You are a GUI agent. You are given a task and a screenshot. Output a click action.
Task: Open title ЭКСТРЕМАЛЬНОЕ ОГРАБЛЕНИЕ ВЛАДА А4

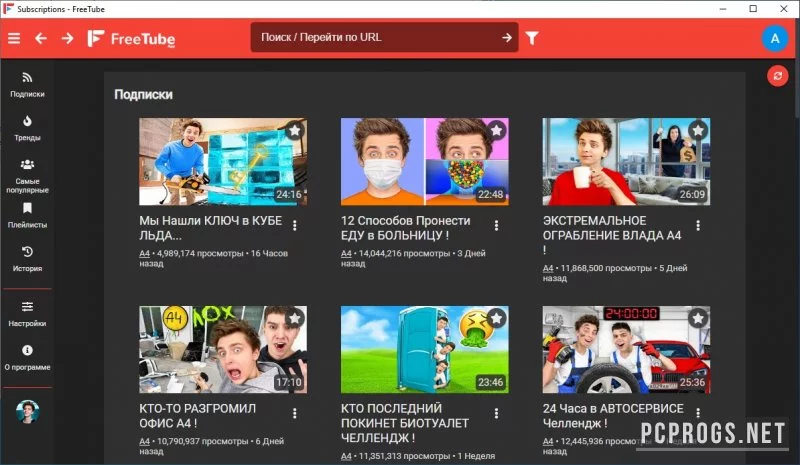tap(612, 235)
